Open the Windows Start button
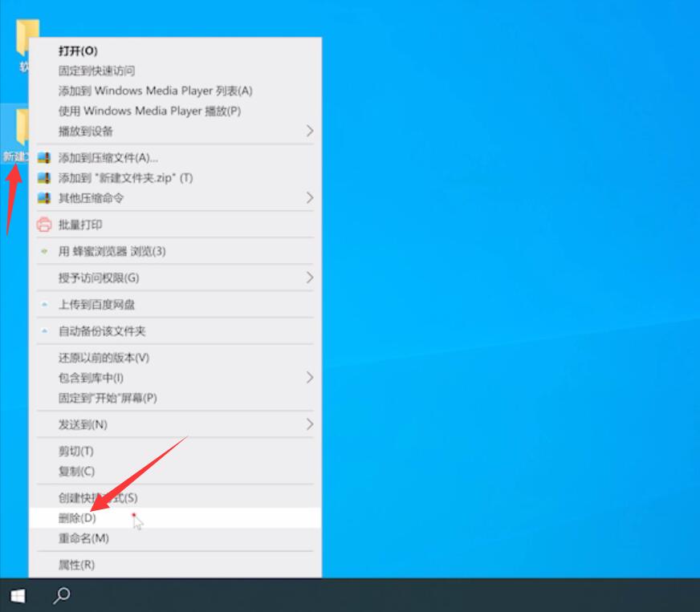 18,595
